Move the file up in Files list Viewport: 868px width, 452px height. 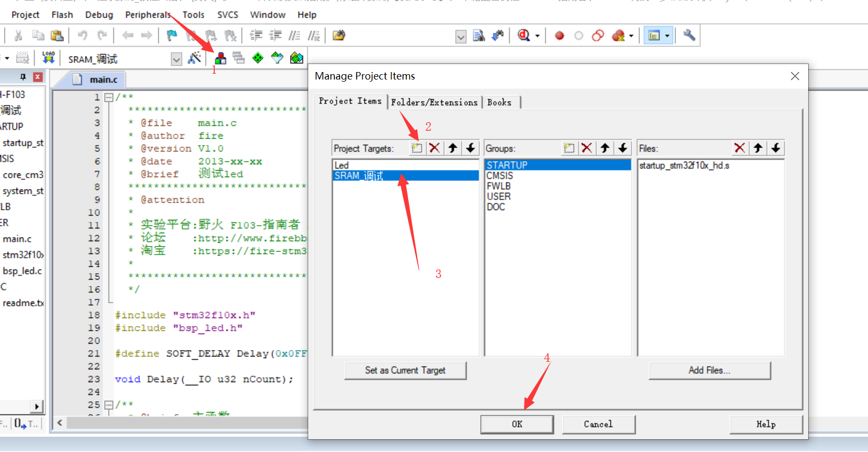pyautogui.click(x=758, y=148)
